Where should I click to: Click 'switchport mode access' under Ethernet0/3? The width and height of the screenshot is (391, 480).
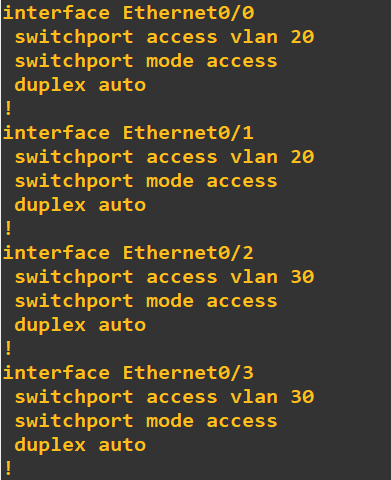click(146, 421)
